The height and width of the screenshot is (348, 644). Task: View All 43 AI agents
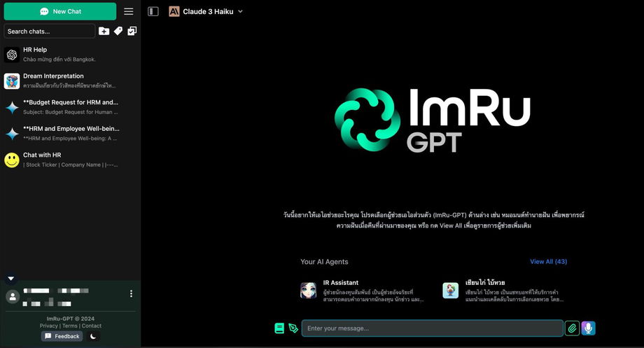[x=548, y=262]
